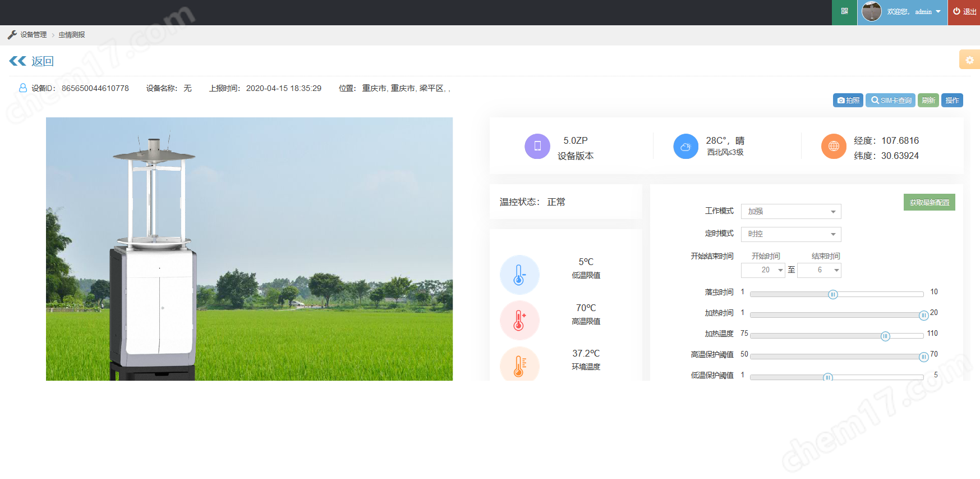Open the 定时模式 dropdown
980x479 pixels.
(790, 234)
